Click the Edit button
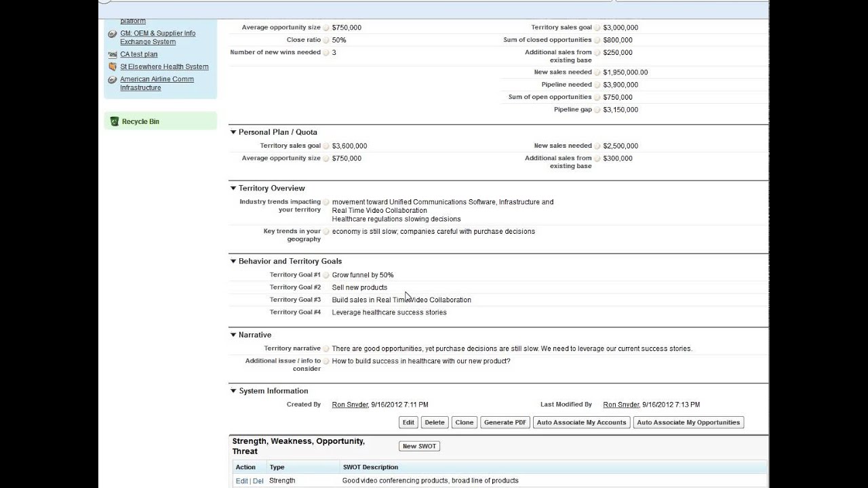 (408, 422)
